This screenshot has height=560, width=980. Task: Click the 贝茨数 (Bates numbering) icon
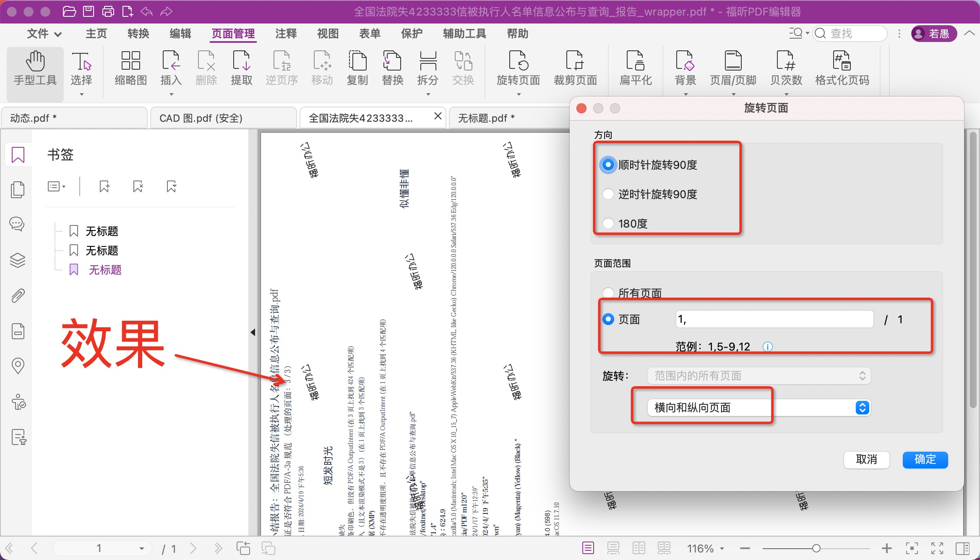[785, 67]
